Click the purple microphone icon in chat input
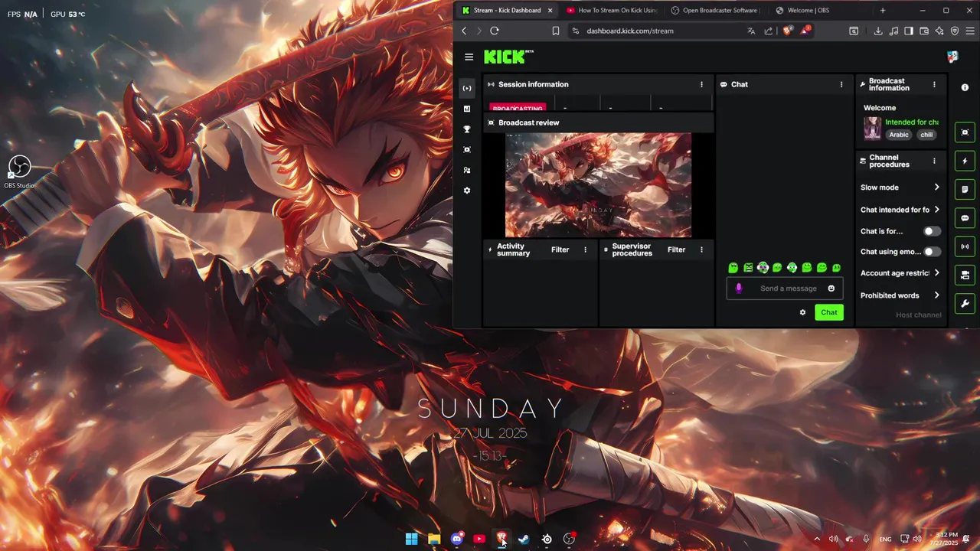 (739, 289)
